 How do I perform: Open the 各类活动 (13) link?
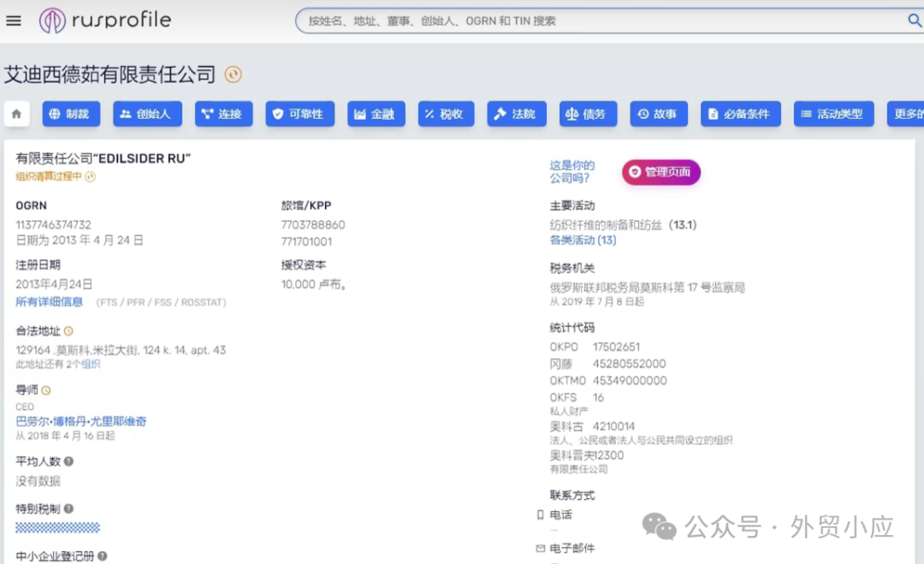click(x=583, y=240)
